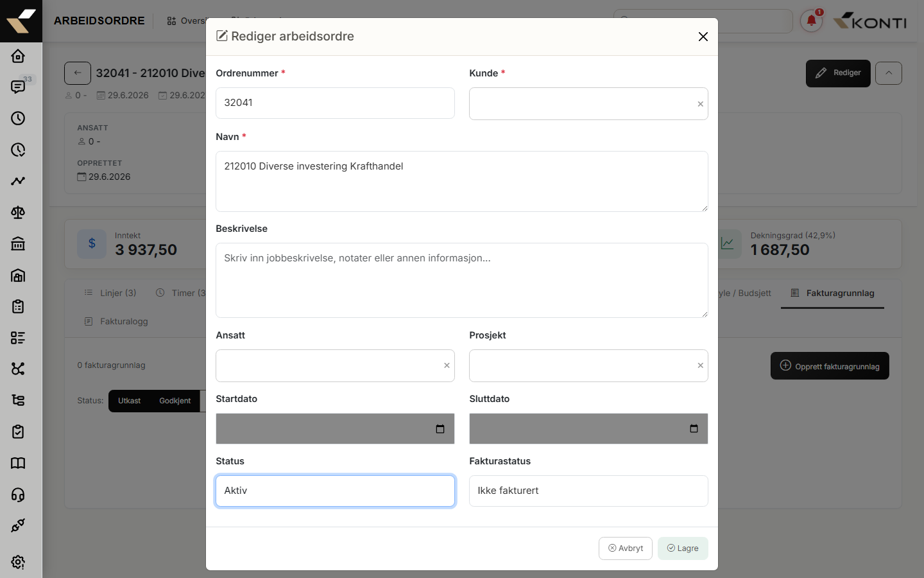Viewport: 924px width, 578px height.
Task: Click the search box in top bar
Action: (703, 21)
